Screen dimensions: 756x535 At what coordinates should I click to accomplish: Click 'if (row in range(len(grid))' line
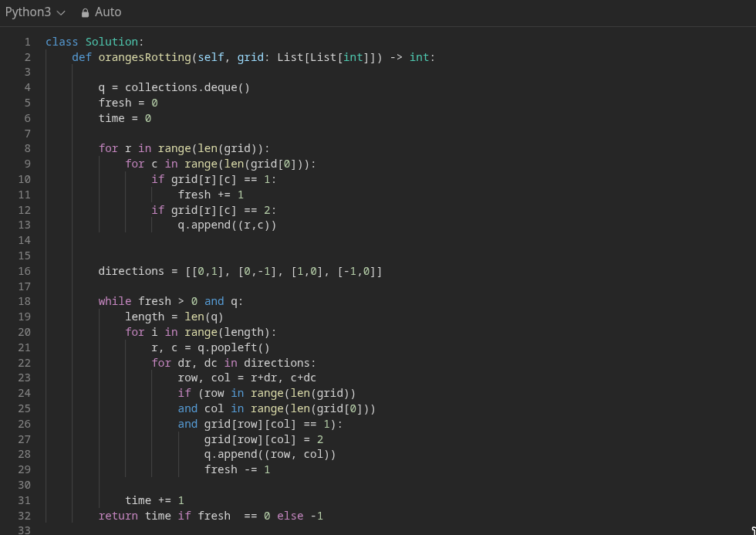pos(267,394)
